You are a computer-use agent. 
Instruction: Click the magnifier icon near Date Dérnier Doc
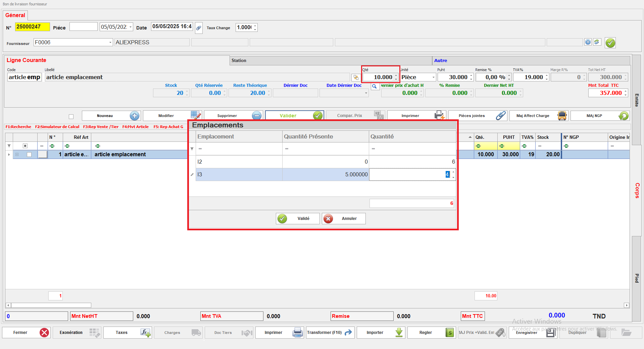(x=374, y=86)
